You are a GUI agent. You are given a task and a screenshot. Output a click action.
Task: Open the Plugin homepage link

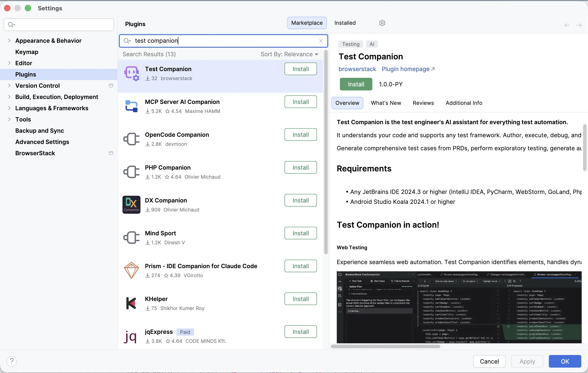[408, 69]
